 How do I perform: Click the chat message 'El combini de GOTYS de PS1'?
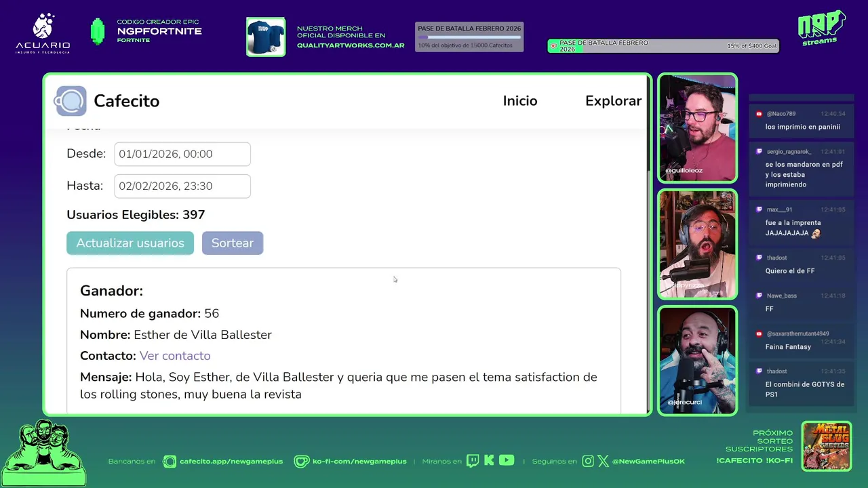tap(805, 389)
